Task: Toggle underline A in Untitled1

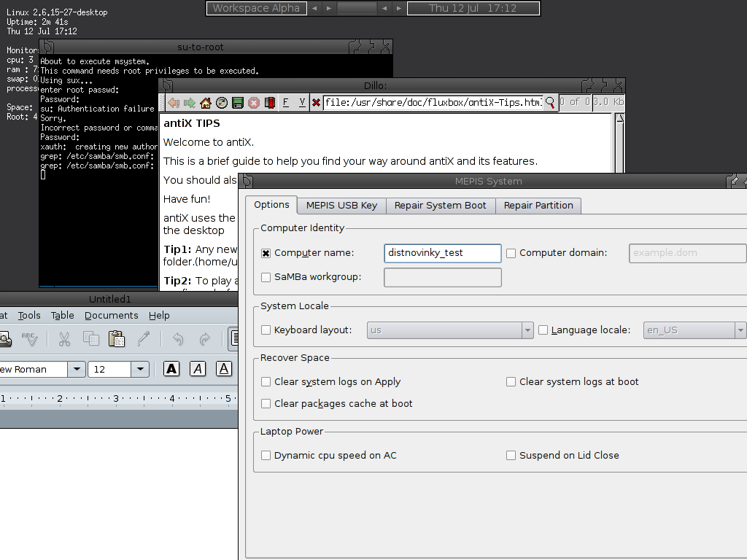Action: pyautogui.click(x=224, y=369)
